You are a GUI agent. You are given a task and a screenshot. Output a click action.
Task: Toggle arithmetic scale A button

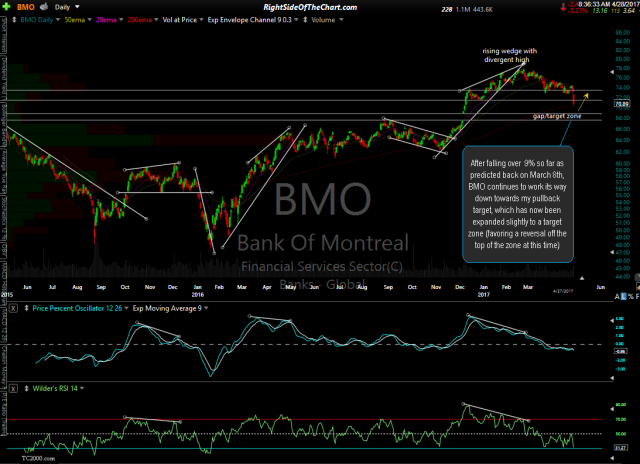617,297
